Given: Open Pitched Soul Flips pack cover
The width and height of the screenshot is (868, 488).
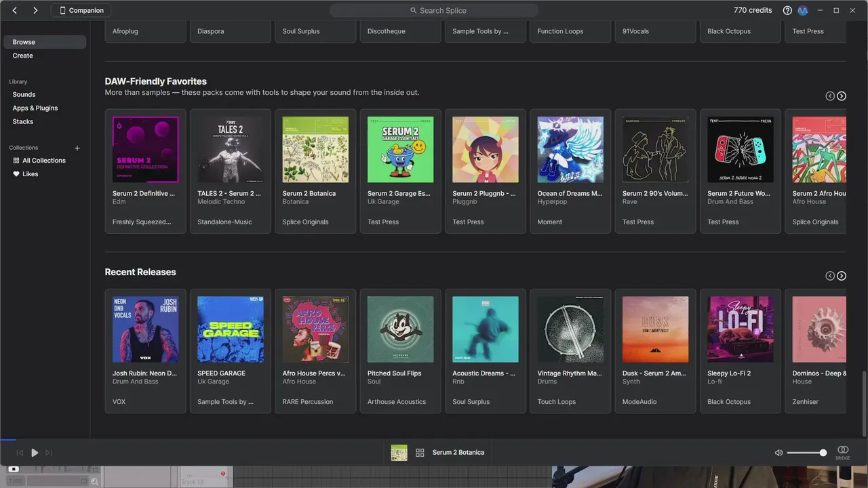Looking at the screenshot, I should pyautogui.click(x=401, y=329).
